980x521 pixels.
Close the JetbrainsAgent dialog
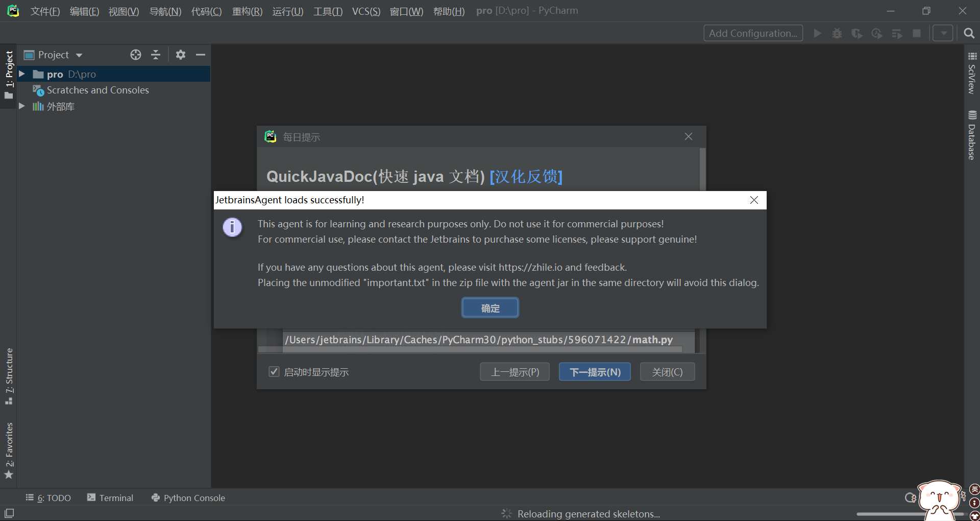pyautogui.click(x=754, y=200)
